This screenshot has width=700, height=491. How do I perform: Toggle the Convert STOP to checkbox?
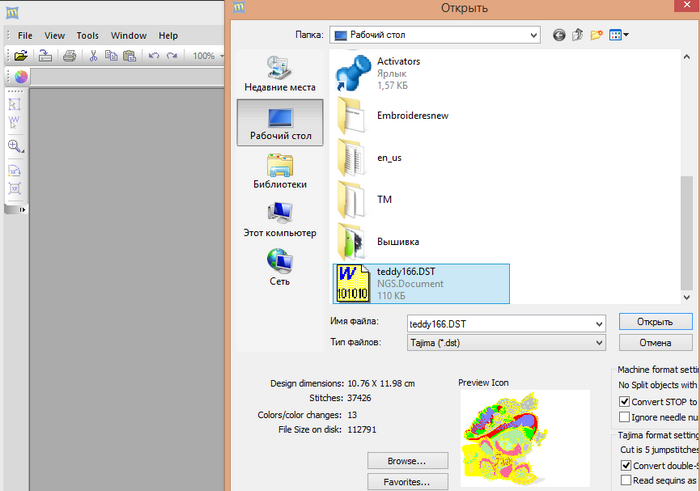coord(625,401)
